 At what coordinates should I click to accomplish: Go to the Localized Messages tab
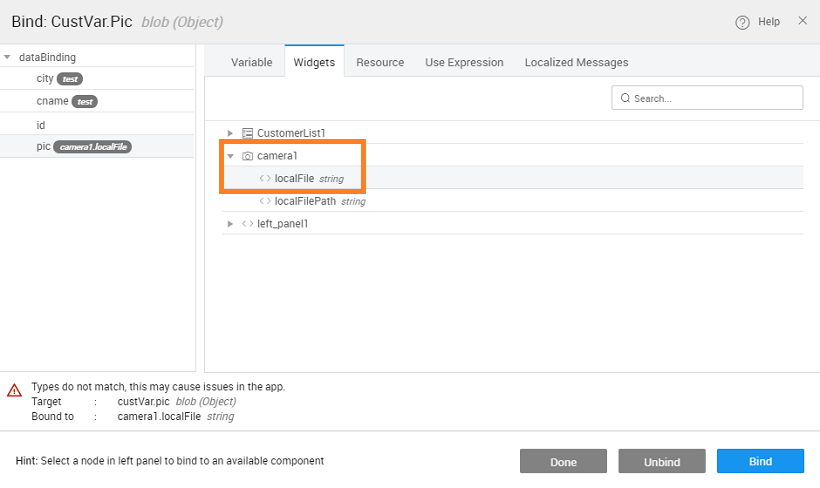(576, 62)
